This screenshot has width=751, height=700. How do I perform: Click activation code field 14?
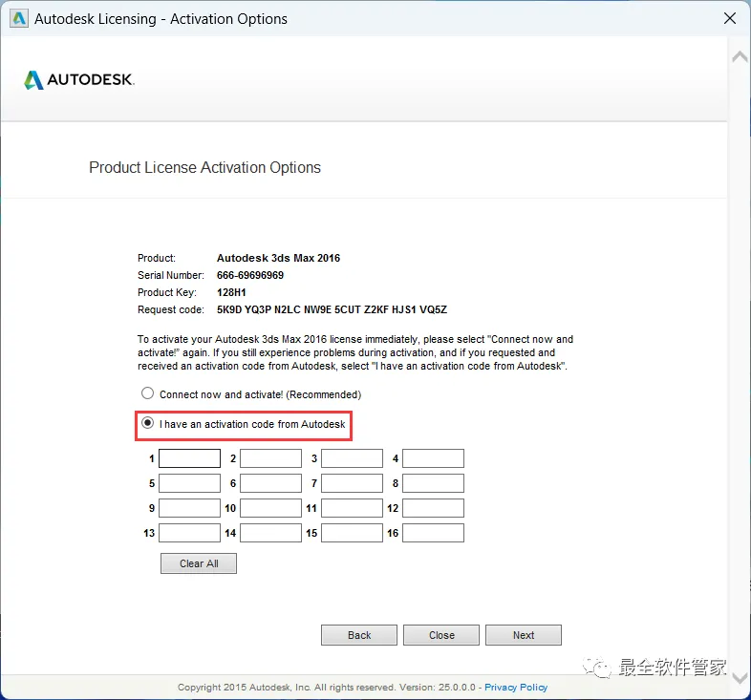point(270,533)
